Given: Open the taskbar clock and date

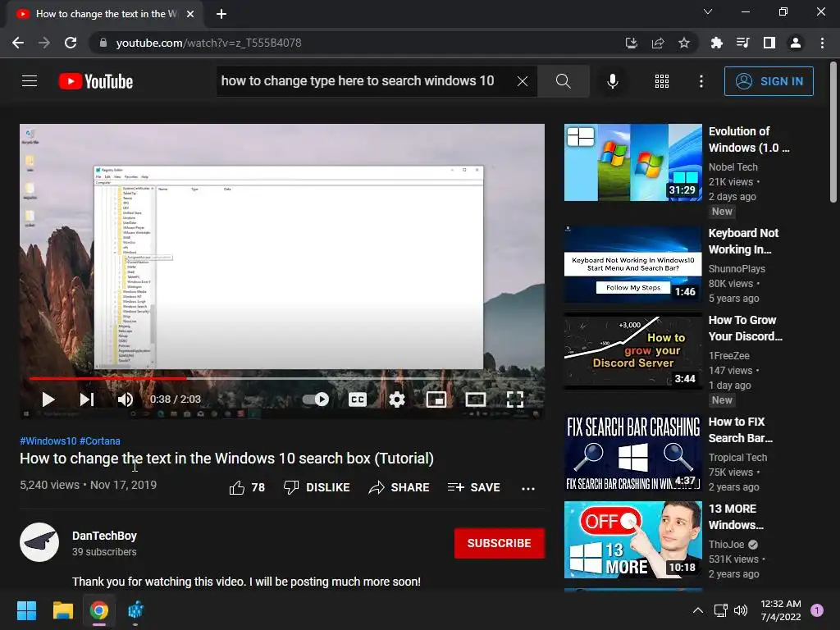Looking at the screenshot, I should point(781,610).
